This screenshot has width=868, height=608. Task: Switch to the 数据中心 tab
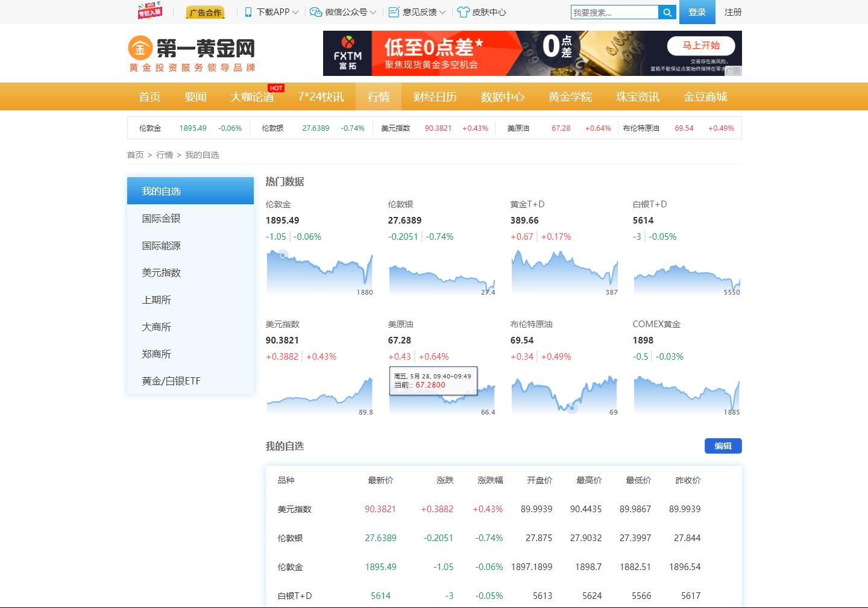point(503,96)
